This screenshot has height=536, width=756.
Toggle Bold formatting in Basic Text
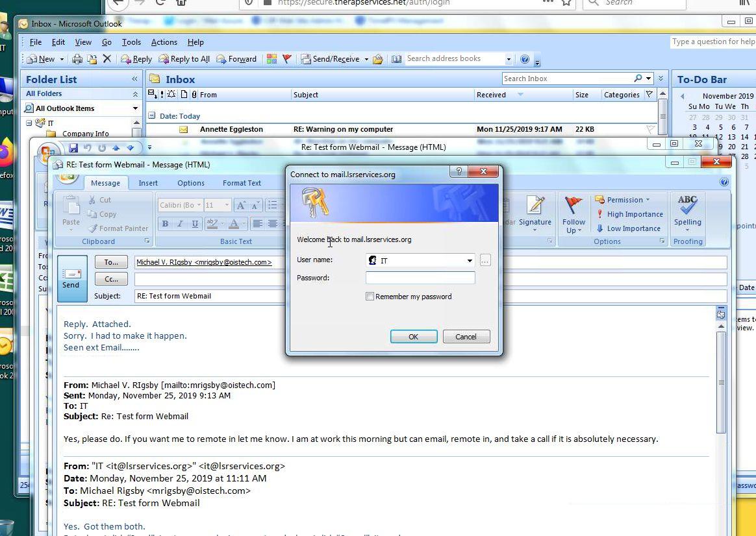pyautogui.click(x=165, y=223)
